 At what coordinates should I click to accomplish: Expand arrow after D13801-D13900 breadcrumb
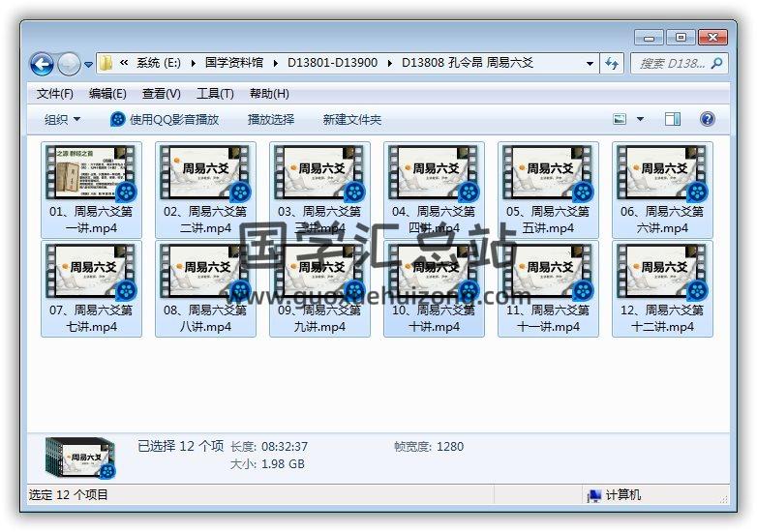(389, 63)
